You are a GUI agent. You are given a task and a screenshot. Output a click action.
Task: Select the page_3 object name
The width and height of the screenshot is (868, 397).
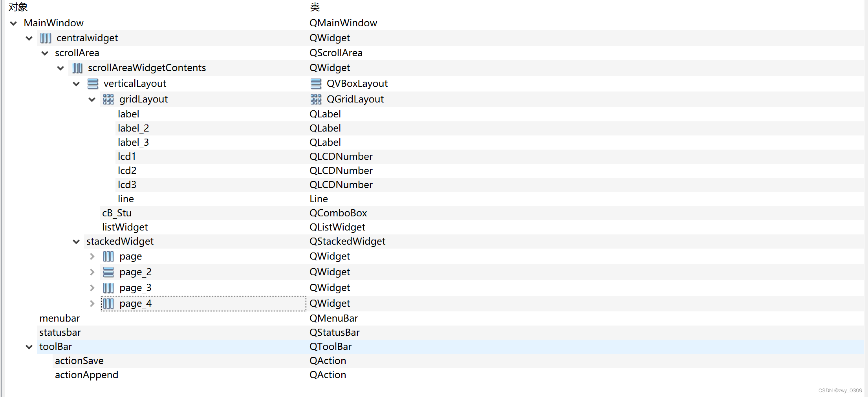pyautogui.click(x=136, y=288)
